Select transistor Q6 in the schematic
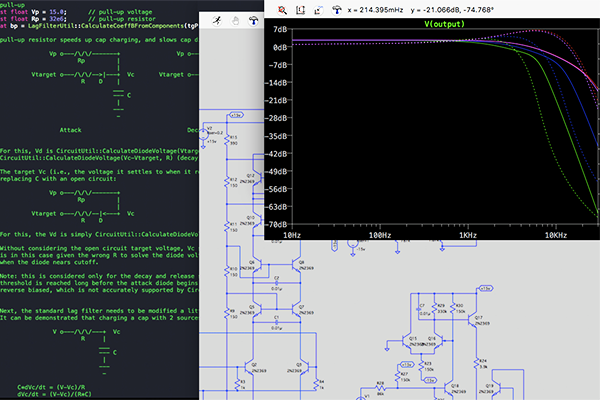This screenshot has width=600, height=400. point(257,264)
